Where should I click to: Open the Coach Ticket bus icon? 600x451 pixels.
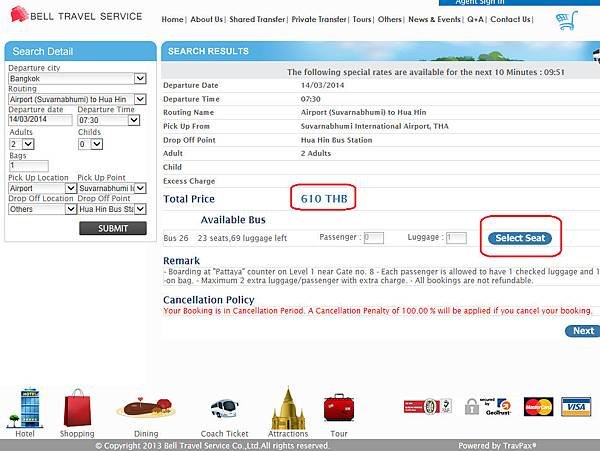224,409
